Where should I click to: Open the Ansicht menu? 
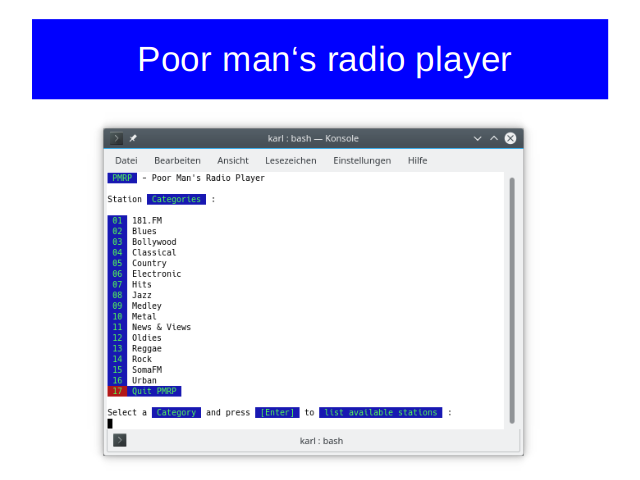pos(233,160)
